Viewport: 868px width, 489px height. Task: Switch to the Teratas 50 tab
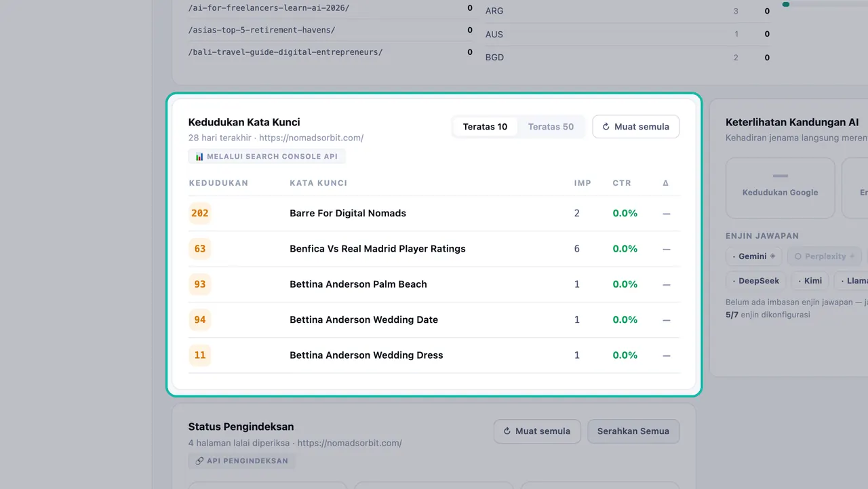[x=551, y=127]
